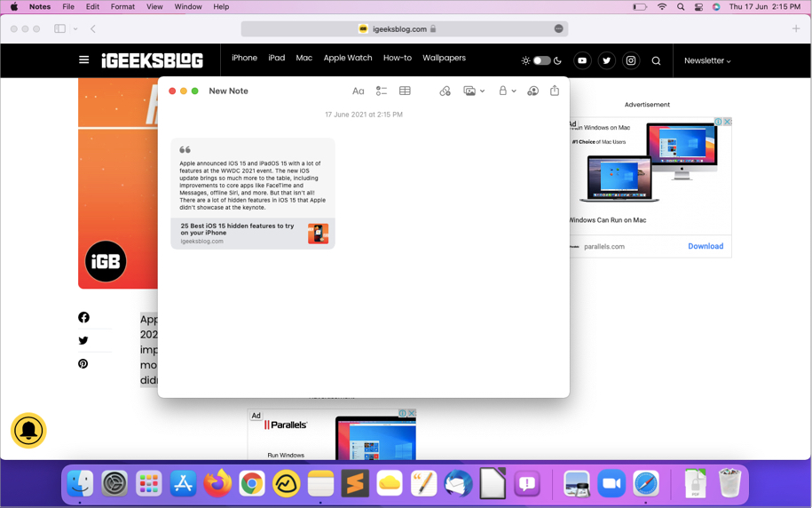The image size is (812, 508).
Task: Open System Preferences from Dock
Action: pyautogui.click(x=114, y=484)
